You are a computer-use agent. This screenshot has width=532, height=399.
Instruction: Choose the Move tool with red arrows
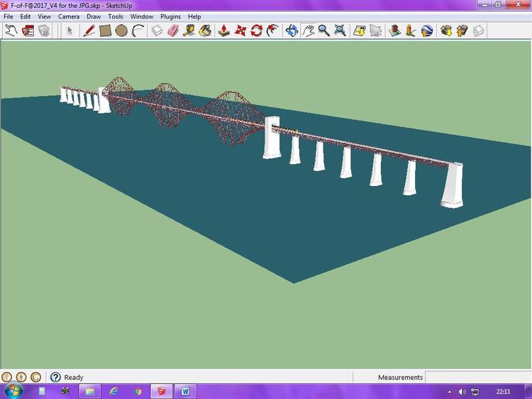(240, 31)
